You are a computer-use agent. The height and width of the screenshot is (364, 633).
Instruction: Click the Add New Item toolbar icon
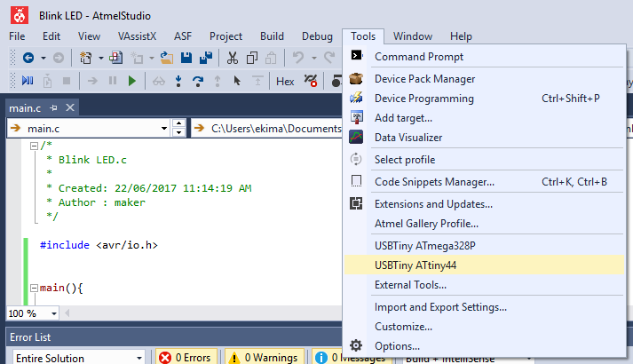click(138, 58)
